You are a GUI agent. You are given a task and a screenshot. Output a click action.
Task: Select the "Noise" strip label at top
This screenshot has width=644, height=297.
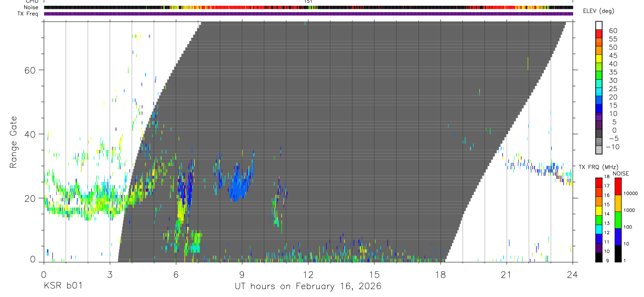(32, 7)
